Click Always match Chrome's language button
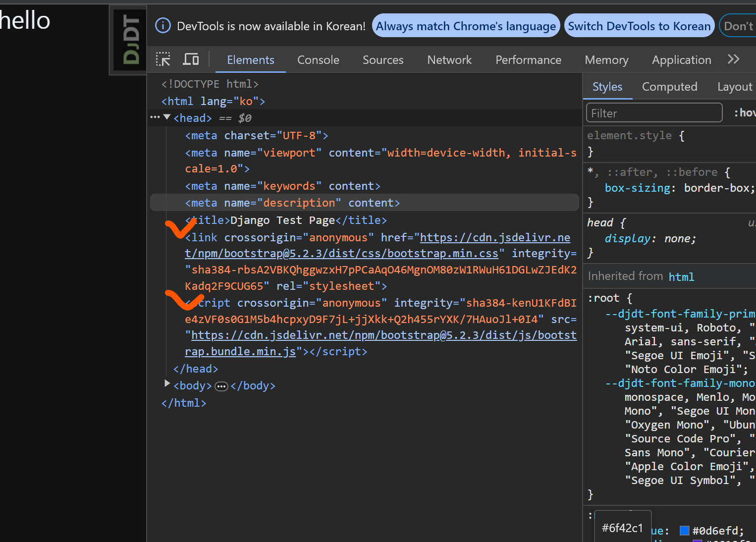 tap(466, 26)
